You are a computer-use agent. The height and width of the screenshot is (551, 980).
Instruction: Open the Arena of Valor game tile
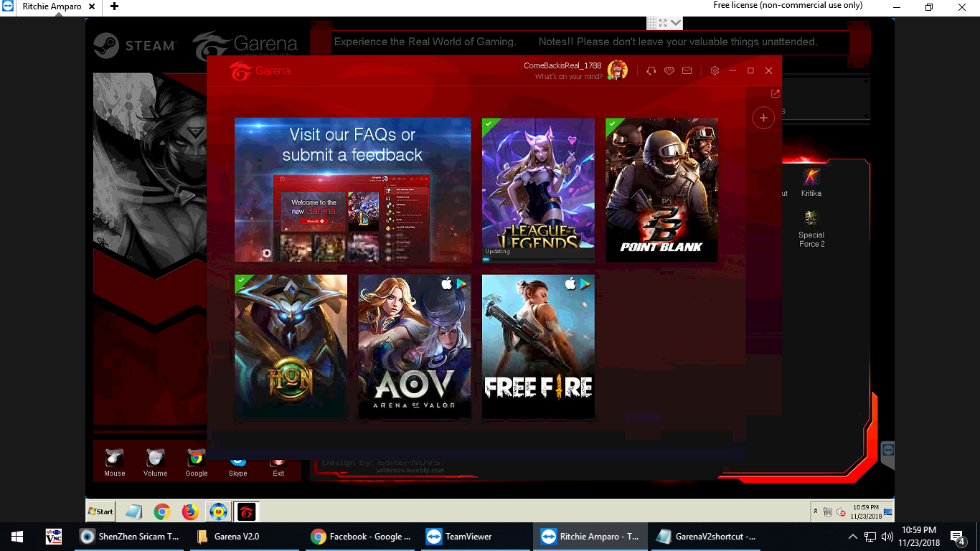[415, 347]
